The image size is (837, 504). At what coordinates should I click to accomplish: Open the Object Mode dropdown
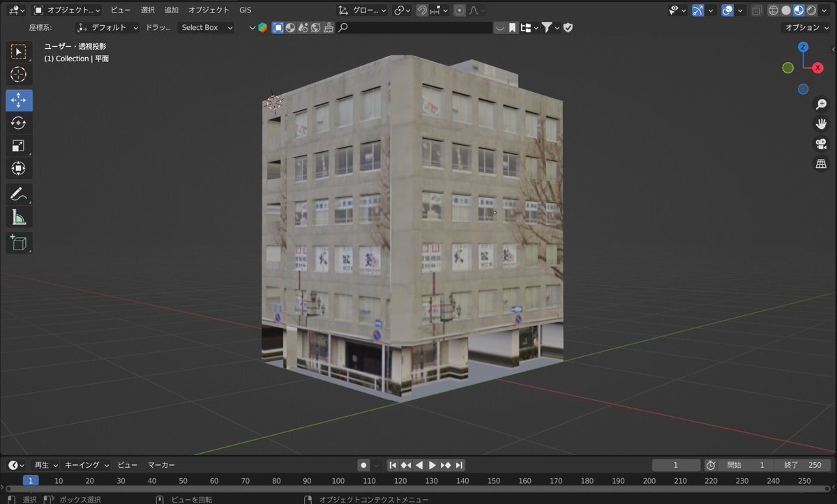pos(68,10)
